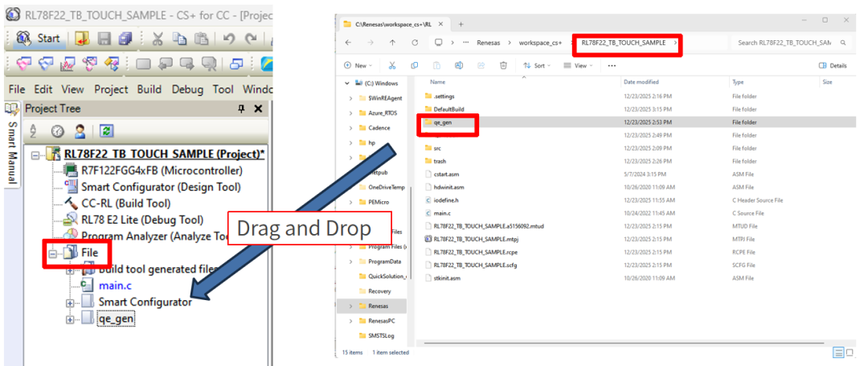Expand the Smart Configurator category under File
Image resolution: width=868 pixels, height=366 pixels.
pyautogui.click(x=70, y=303)
